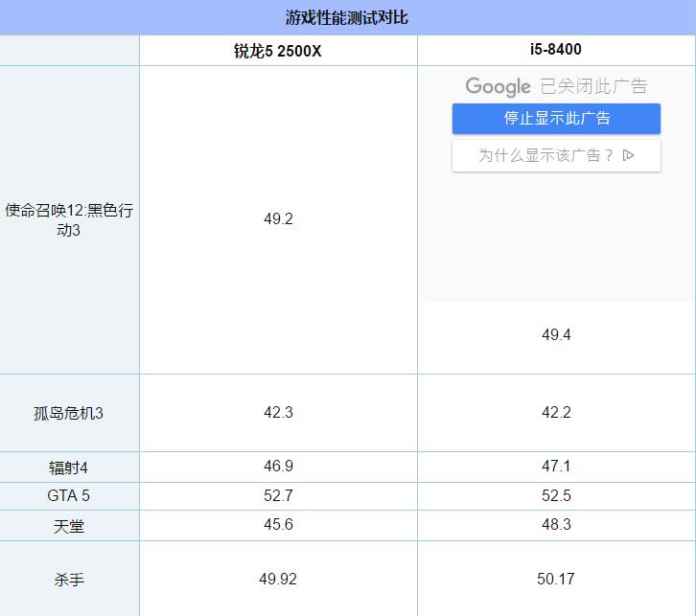Viewport: 696px width, 616px height.
Task: Click the AdChoices triangle icon
Action: (629, 155)
